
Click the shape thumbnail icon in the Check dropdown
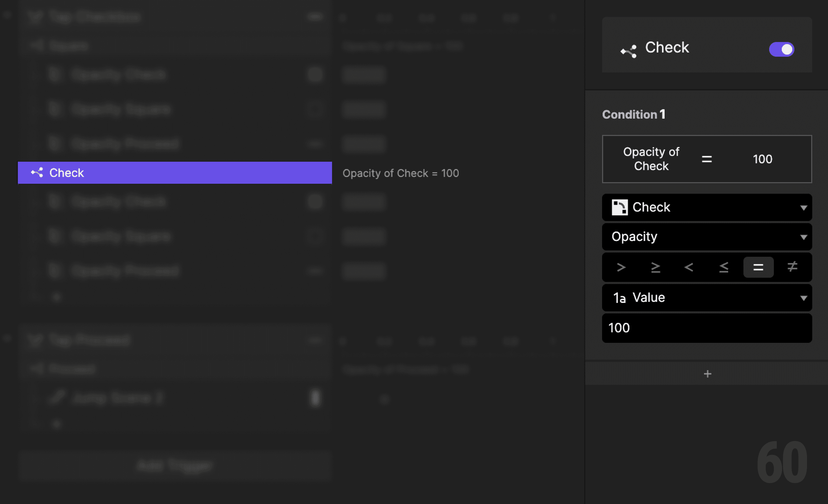tap(620, 207)
